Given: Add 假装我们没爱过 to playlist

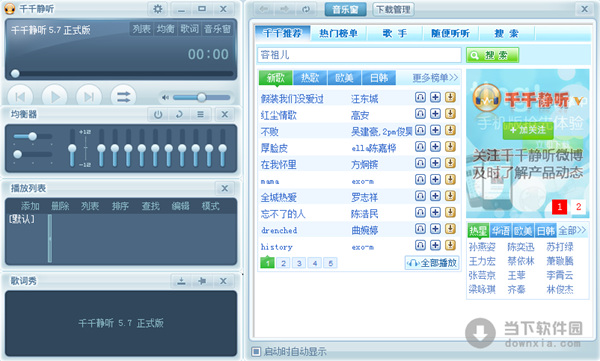Looking at the screenshot, I should click(435, 97).
